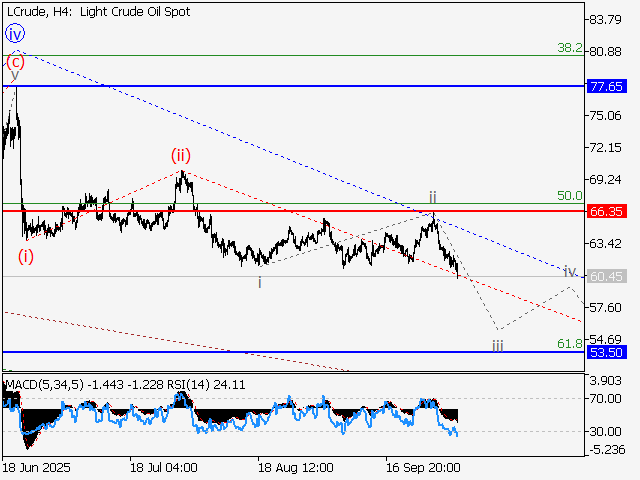Click the 60.45 current price tag

[607, 276]
